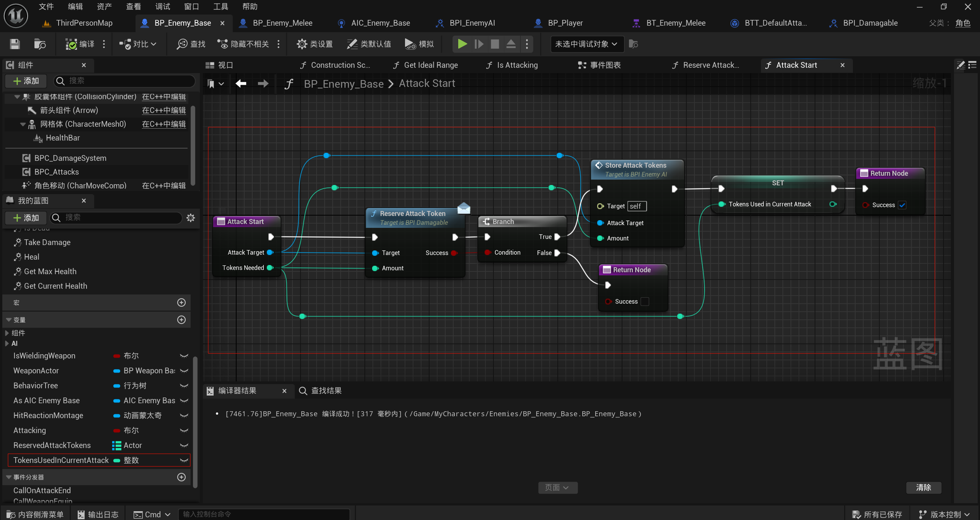Click the Save blueprint icon
This screenshot has height=520, width=980.
pyautogui.click(x=15, y=44)
